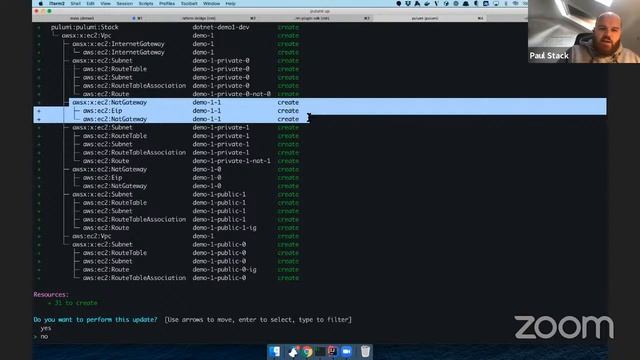Open the Edit menu
This screenshot has width=640, height=360.
coord(90,4)
